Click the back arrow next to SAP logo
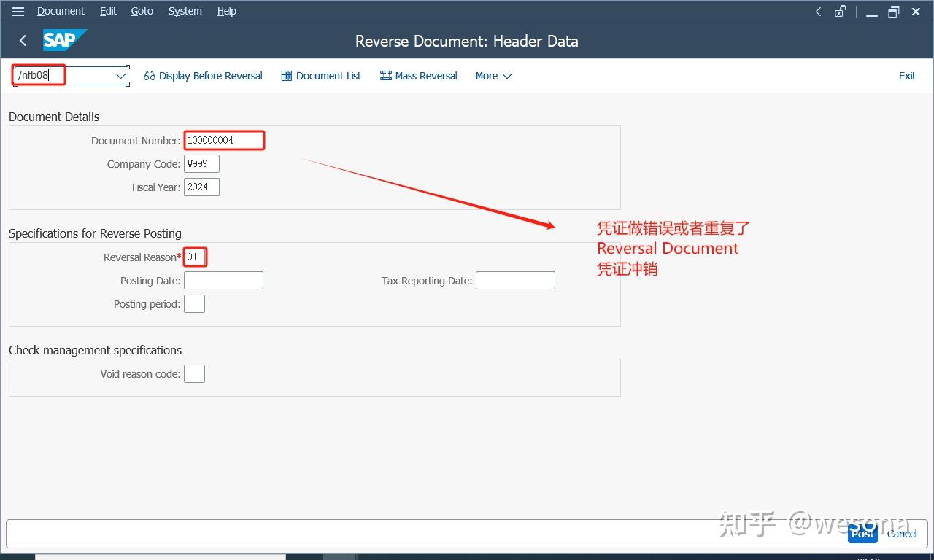Screen dimensions: 934x560 (x=23, y=41)
